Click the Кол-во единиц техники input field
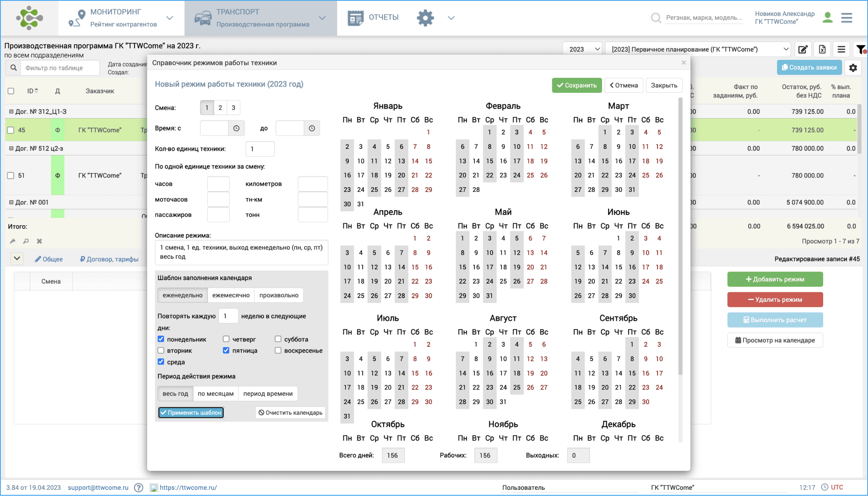The image size is (868, 496). pos(260,149)
